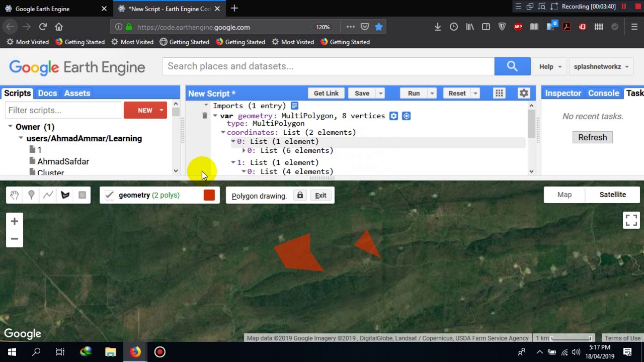
Task: Select the draw rectangle tool
Action: point(82,195)
